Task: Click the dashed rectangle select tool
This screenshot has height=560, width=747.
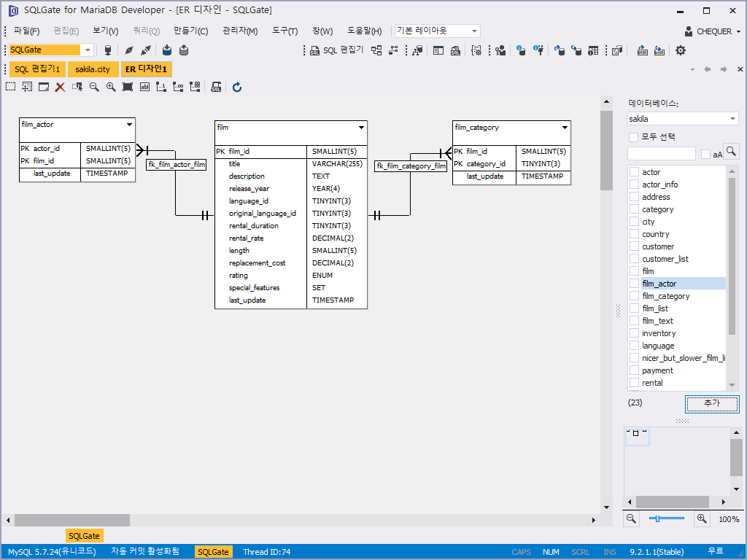Action: coord(10,87)
